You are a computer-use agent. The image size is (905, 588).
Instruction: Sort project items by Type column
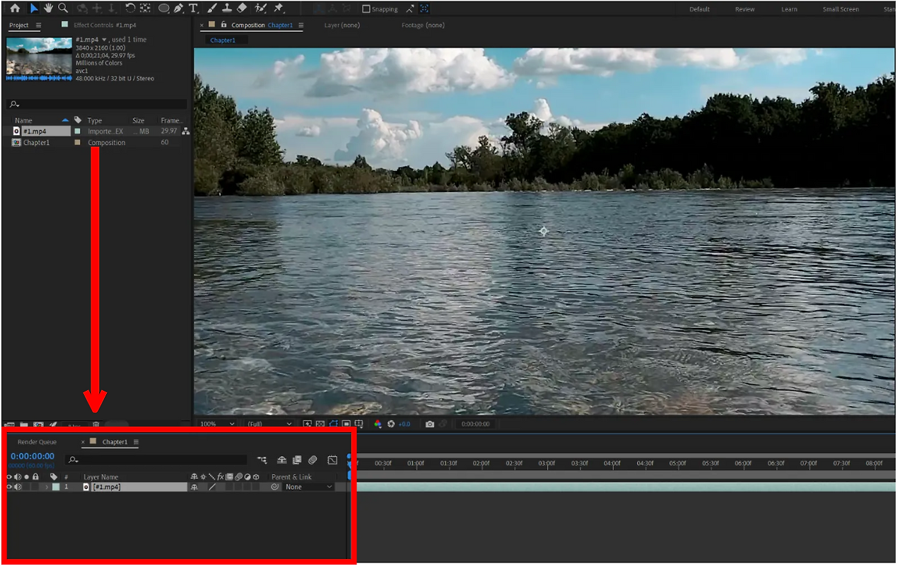[x=95, y=121]
